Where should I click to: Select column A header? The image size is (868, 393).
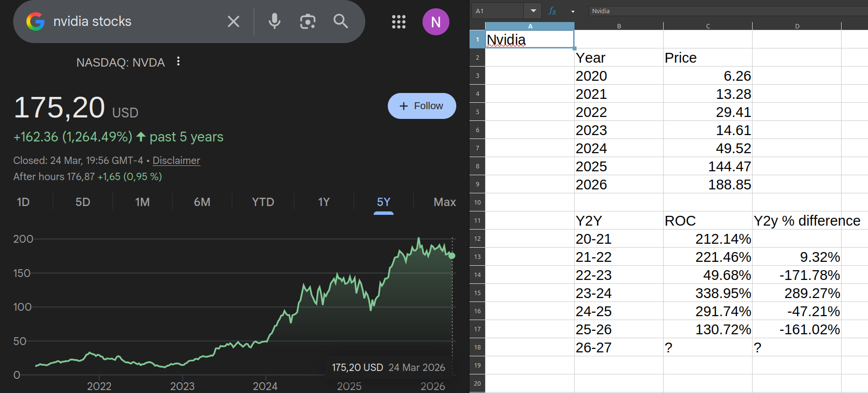pos(530,26)
